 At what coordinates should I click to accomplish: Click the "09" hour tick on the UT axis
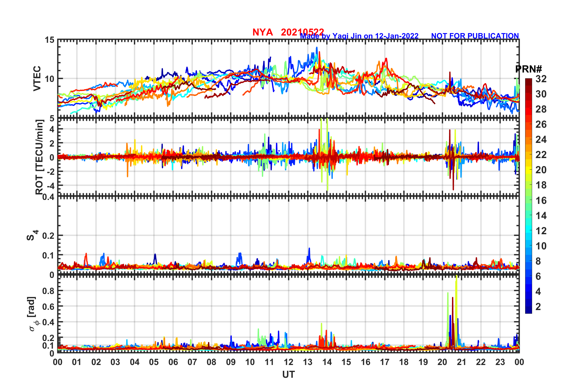(231, 362)
